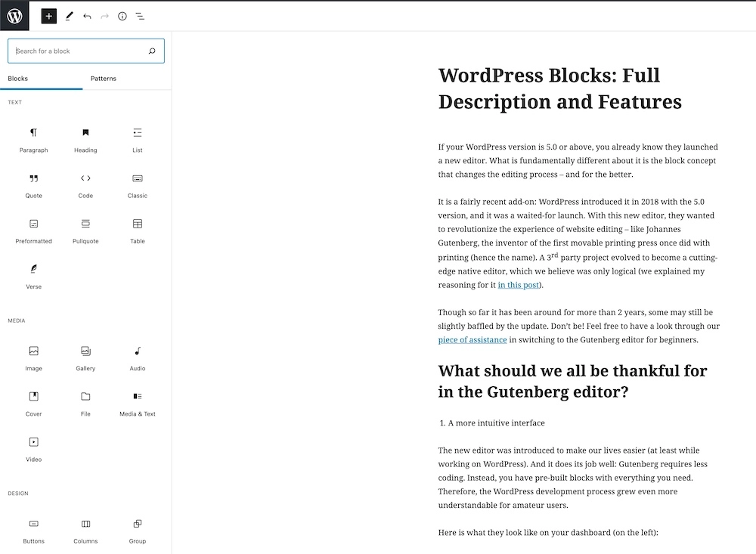The width and height of the screenshot is (756, 554).
Task: Follow the 'in this post' link
Action: pos(519,285)
